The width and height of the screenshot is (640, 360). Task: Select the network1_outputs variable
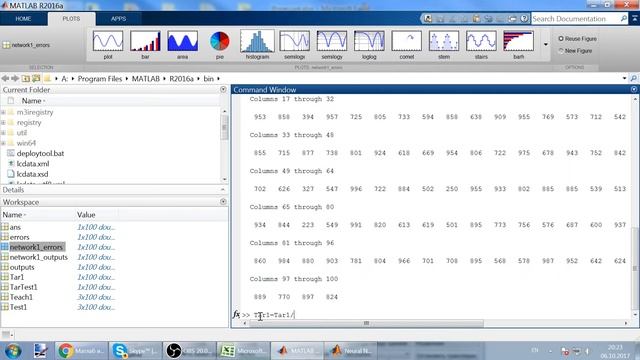pos(38,257)
